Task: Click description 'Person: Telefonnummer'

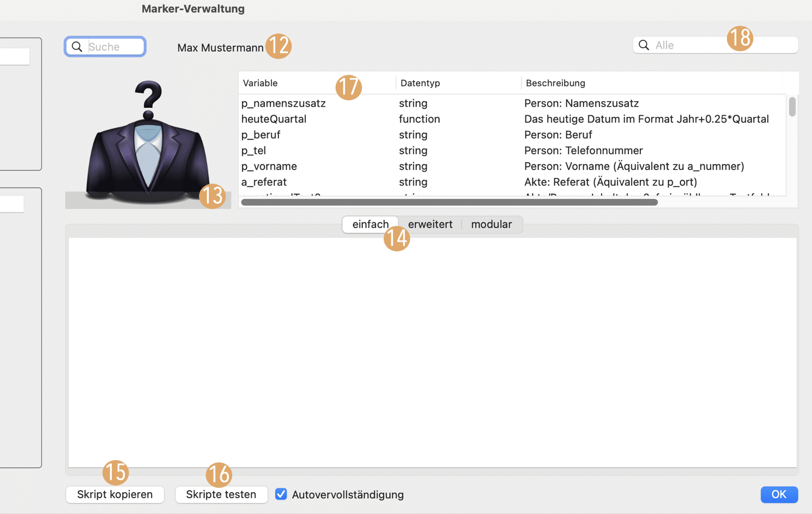Action: click(x=584, y=151)
